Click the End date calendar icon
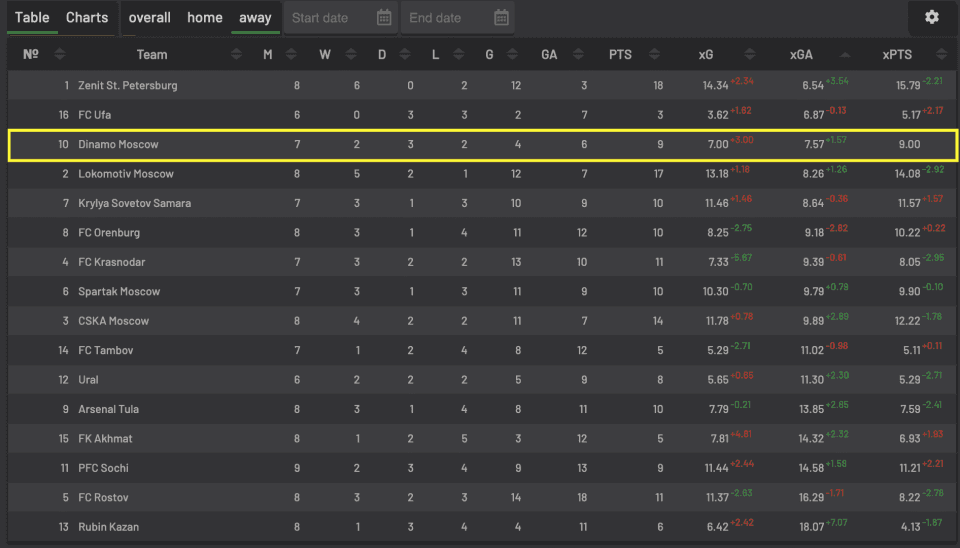Screen dimensions: 960x548 tap(501, 18)
